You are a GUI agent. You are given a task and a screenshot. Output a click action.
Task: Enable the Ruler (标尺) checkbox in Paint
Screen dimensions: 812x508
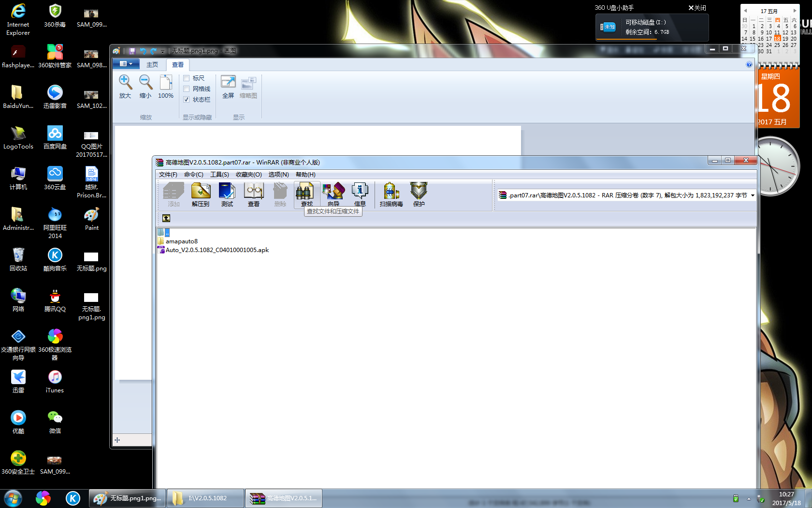click(x=186, y=78)
